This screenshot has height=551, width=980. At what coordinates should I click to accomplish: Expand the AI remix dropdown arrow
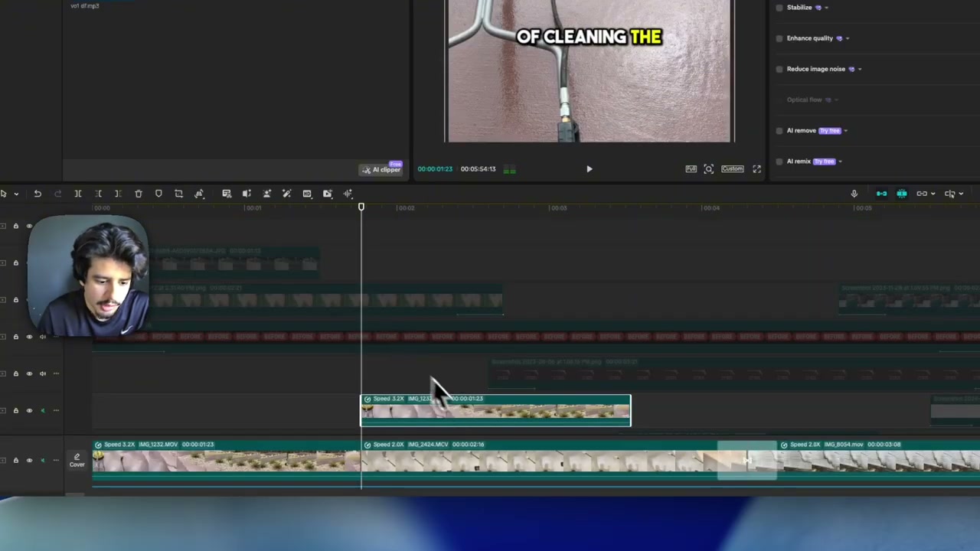[840, 161]
